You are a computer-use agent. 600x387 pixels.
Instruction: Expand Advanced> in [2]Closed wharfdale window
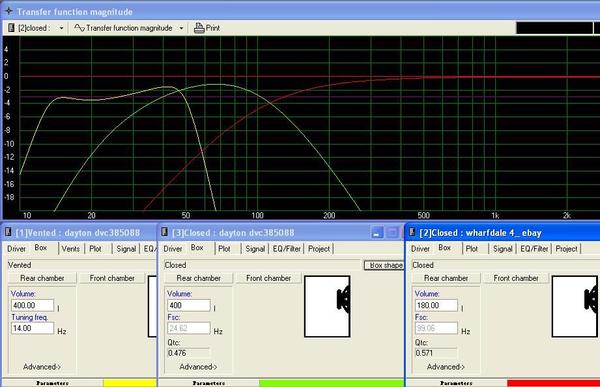[x=446, y=367]
